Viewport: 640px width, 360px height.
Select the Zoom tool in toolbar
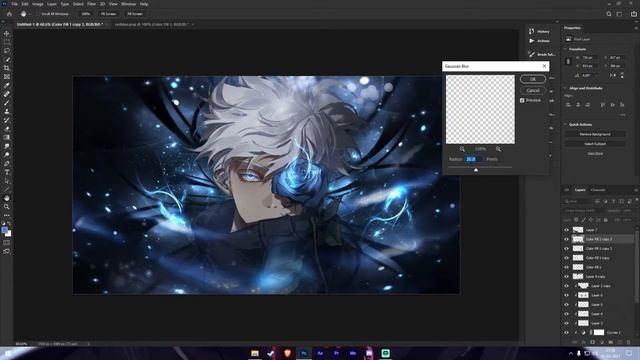[x=7, y=207]
